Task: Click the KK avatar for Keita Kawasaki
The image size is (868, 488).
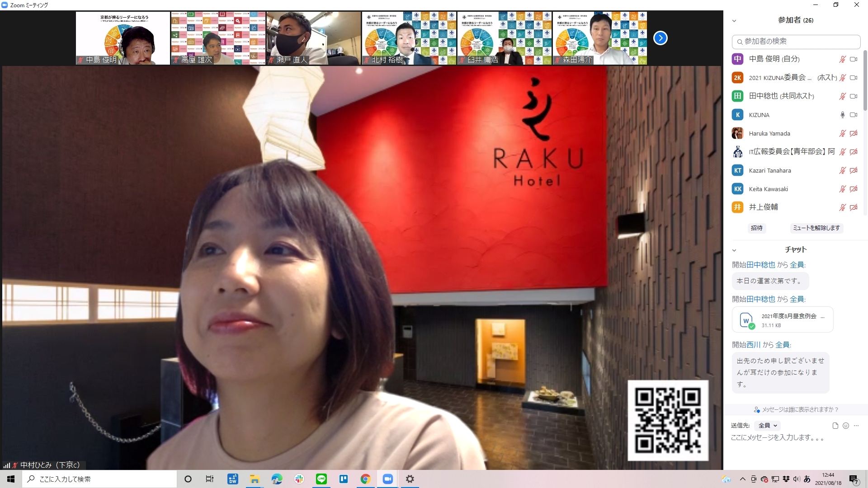Action: click(x=737, y=189)
